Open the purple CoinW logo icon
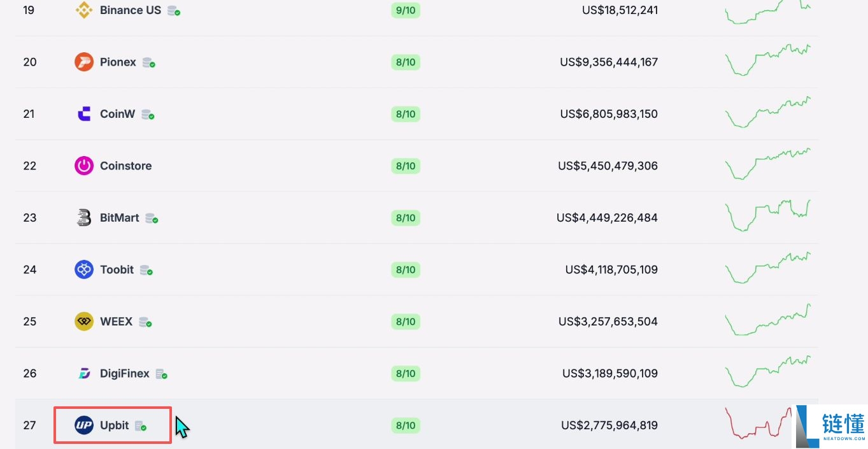 84,114
